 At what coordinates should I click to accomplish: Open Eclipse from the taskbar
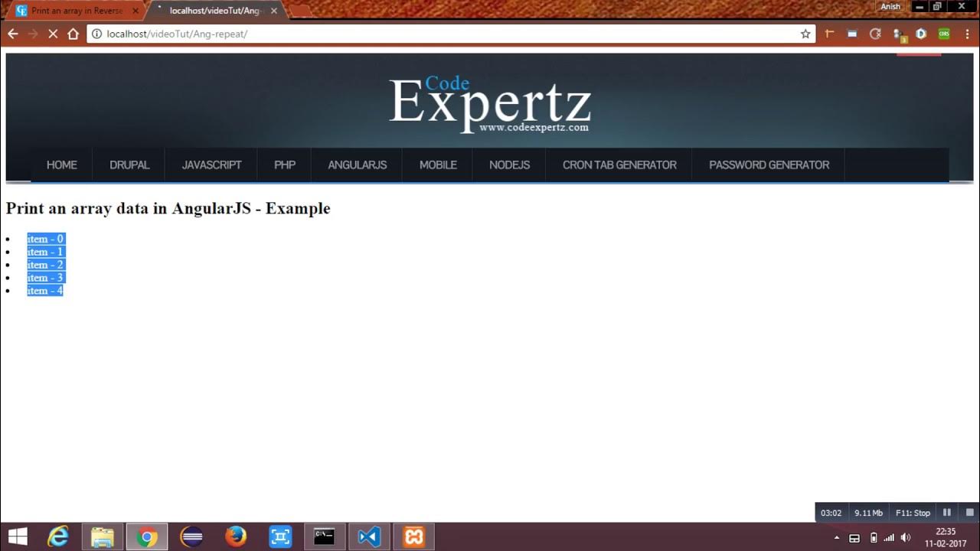[x=191, y=536]
